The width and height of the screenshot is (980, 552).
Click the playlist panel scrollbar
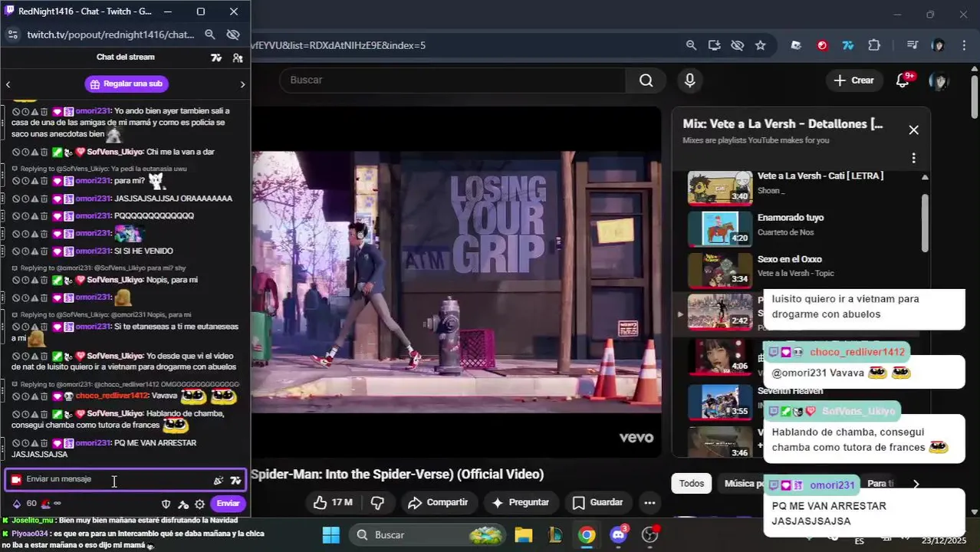click(x=925, y=222)
